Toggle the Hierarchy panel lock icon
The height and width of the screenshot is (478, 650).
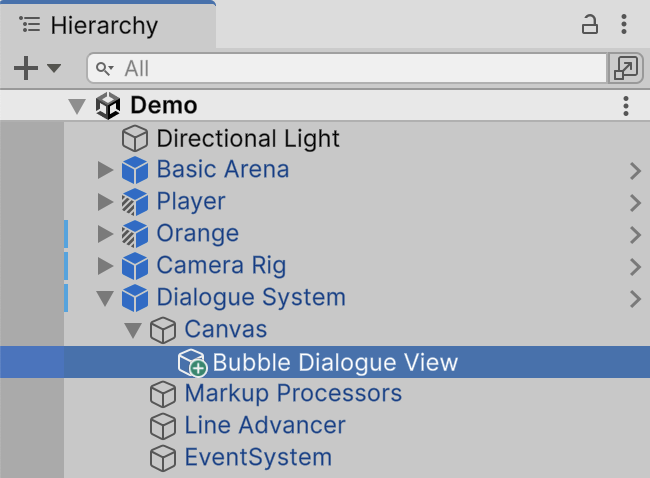point(590,25)
